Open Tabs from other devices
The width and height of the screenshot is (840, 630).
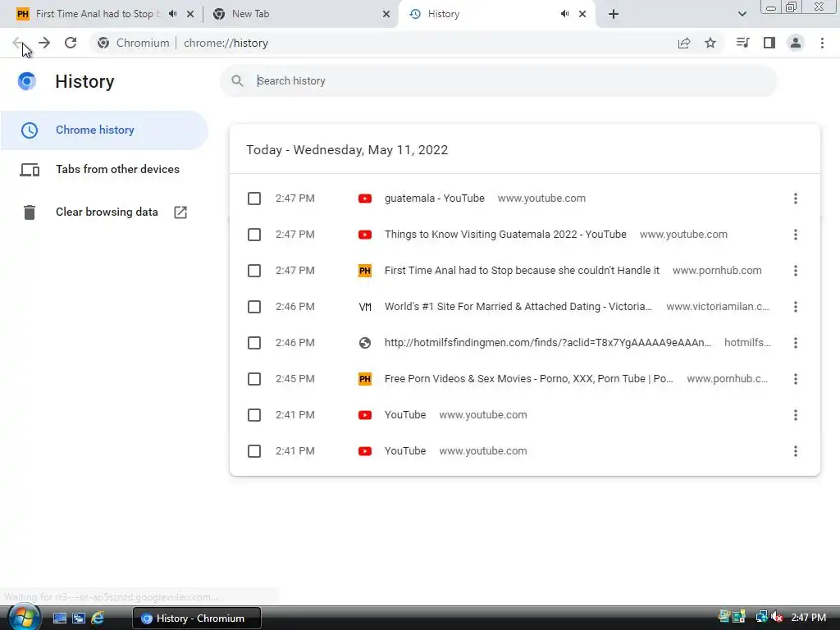pos(104,169)
